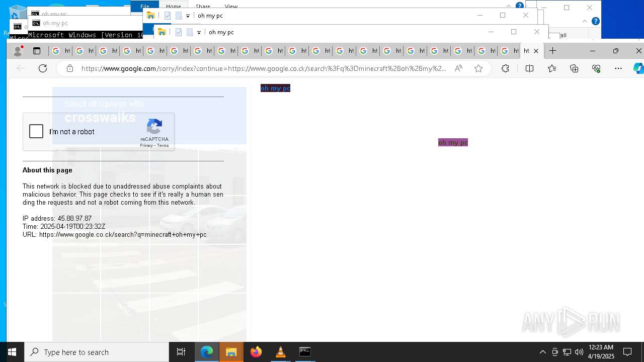The width and height of the screenshot is (644, 362).
Task: View site information lock icon
Action: tap(70, 68)
